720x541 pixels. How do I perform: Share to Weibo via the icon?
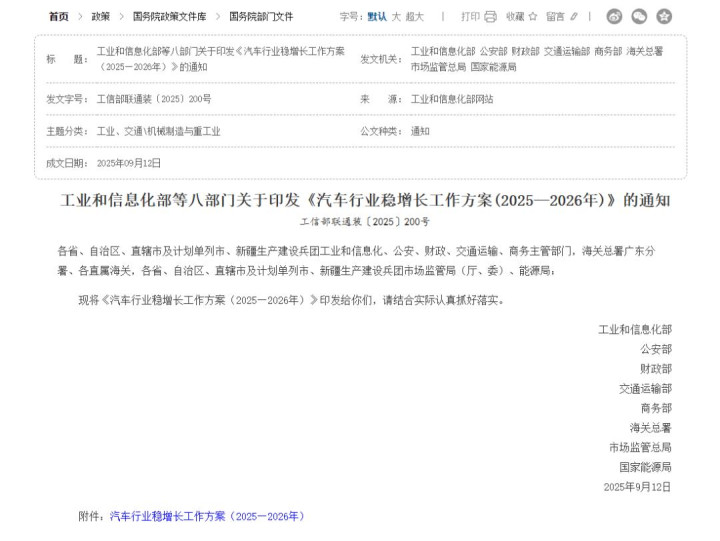614,17
